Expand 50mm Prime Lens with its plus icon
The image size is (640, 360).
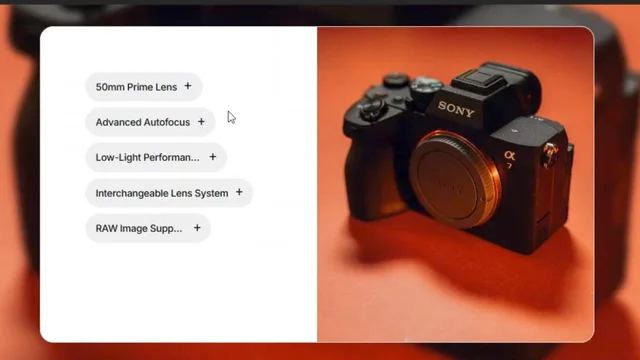(188, 86)
